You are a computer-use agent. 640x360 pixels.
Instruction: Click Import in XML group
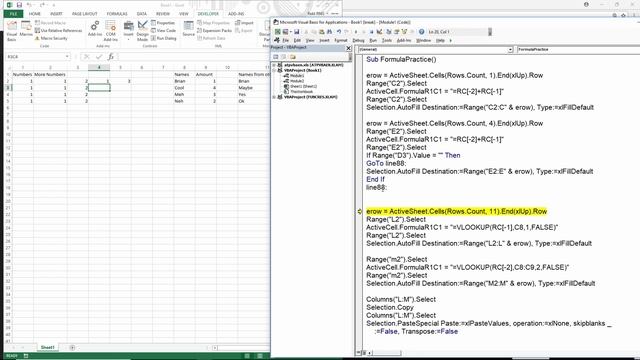pyautogui.click(x=244, y=23)
